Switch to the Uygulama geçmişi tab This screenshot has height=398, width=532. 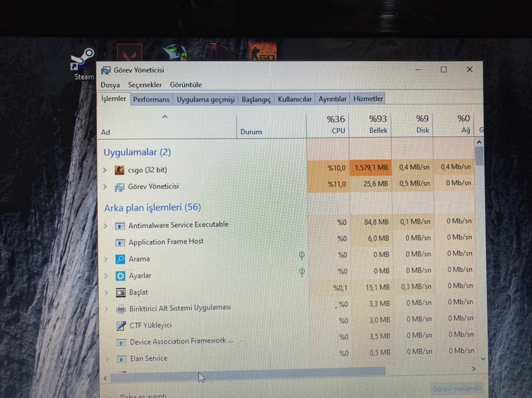point(206,100)
